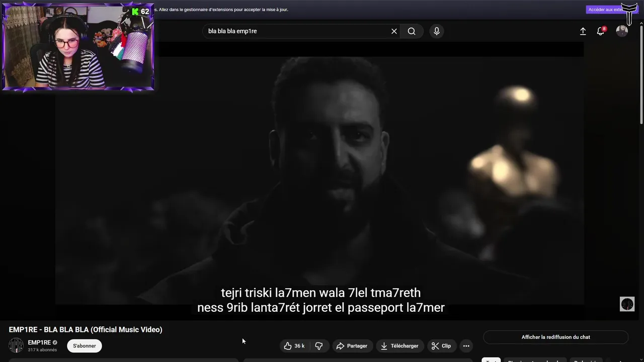Image resolution: width=644 pixels, height=362 pixels.
Task: Open the account avatar menu
Action: (622, 31)
